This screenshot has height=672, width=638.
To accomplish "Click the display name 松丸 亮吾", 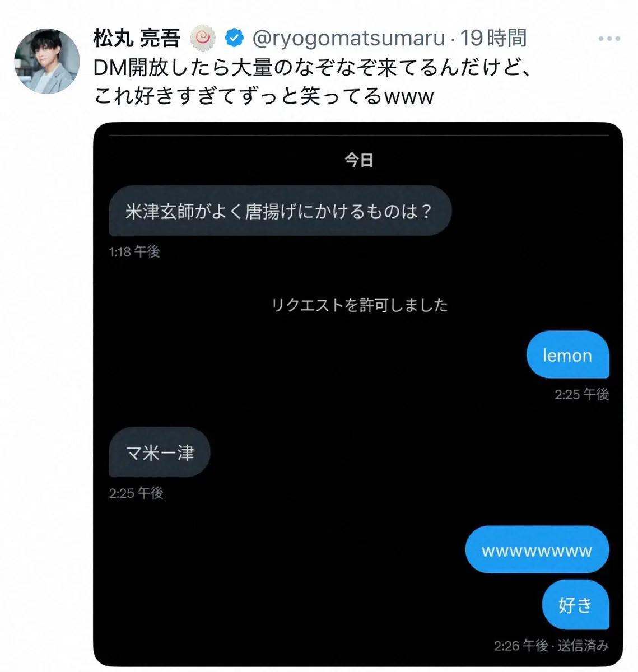I will [137, 39].
